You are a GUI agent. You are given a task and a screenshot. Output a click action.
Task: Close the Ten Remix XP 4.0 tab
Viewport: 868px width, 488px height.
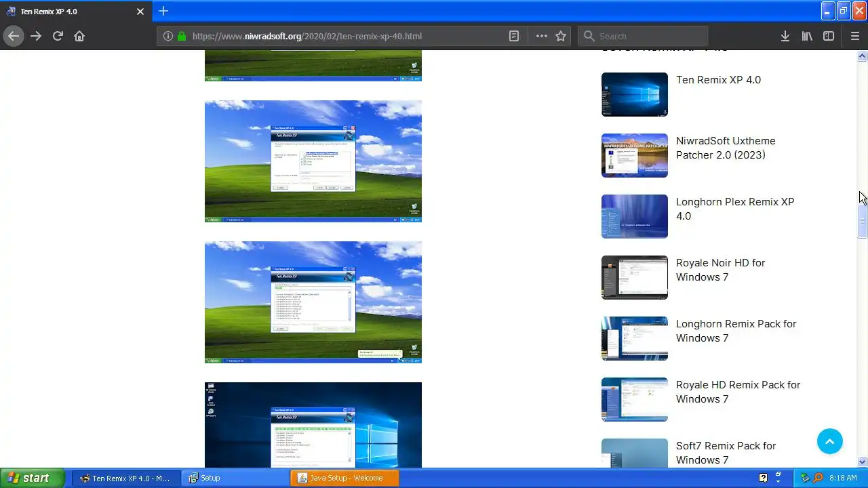[x=140, y=12]
